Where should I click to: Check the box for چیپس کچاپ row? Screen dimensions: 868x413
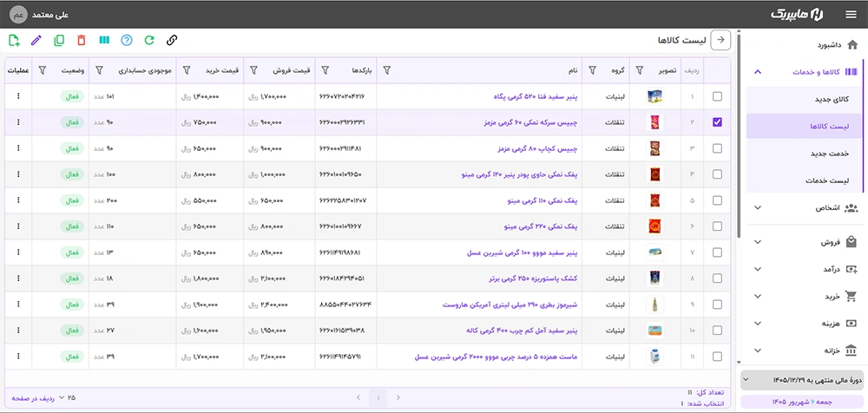coord(718,148)
